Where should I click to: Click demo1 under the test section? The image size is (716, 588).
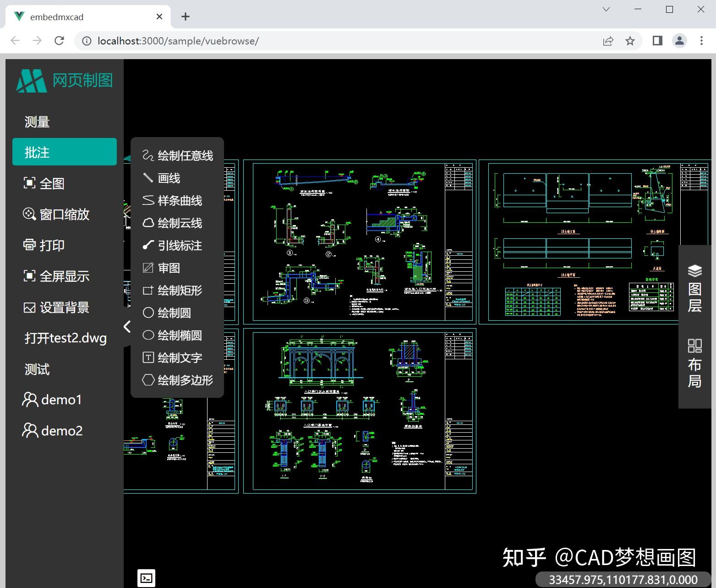(61, 399)
